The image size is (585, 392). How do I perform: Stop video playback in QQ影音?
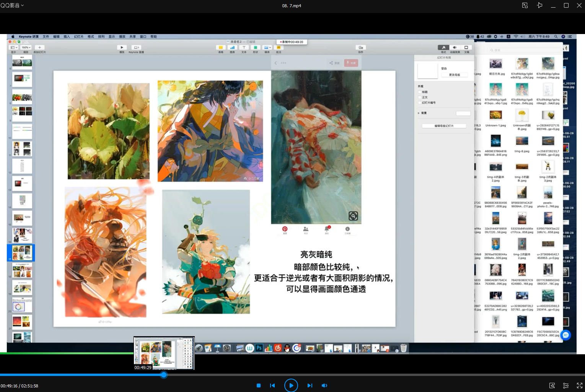[x=259, y=385]
